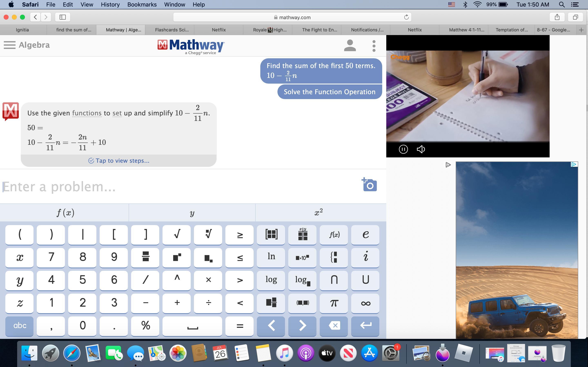588x367 pixels.
Task: Open the user account profile icon
Action: (x=350, y=46)
